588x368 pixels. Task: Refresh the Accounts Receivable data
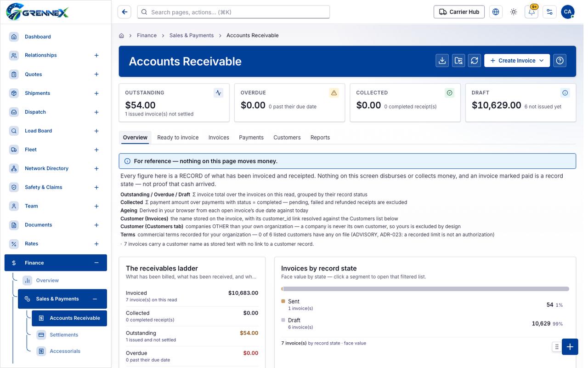pos(475,60)
